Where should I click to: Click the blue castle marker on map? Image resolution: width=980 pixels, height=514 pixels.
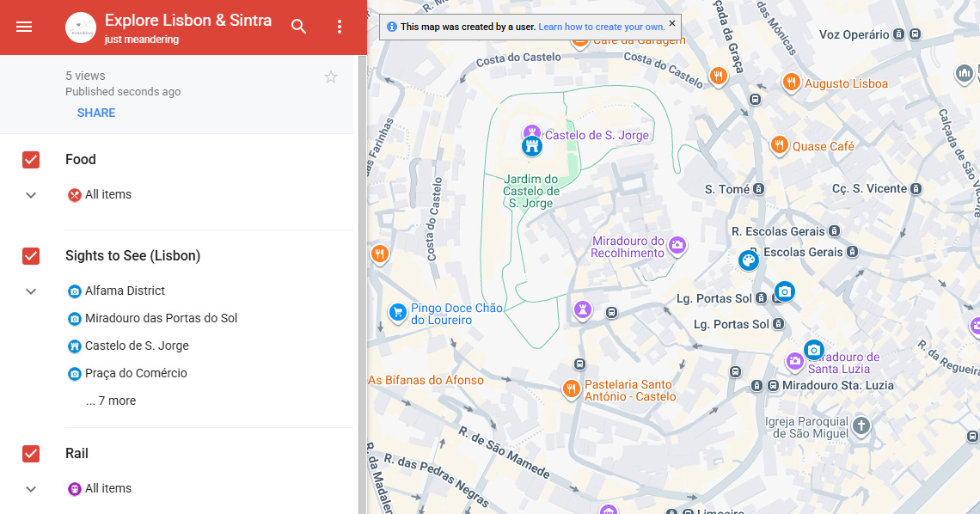[532, 147]
